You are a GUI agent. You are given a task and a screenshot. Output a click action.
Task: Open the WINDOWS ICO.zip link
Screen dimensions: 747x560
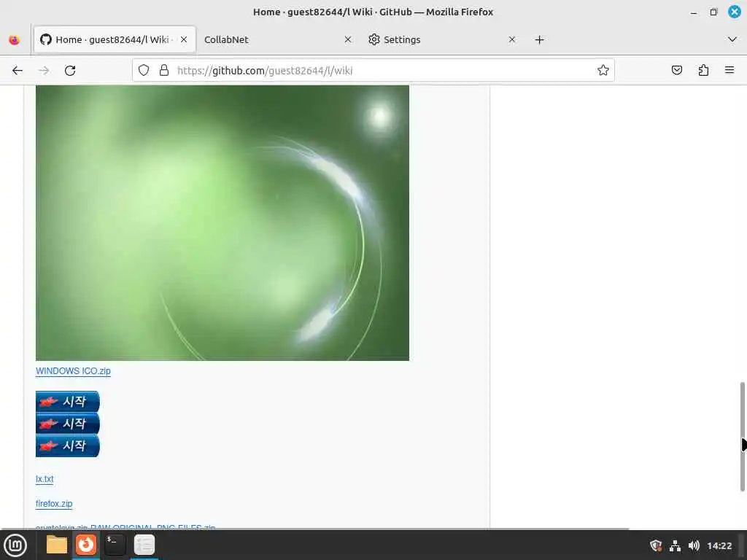click(x=73, y=371)
